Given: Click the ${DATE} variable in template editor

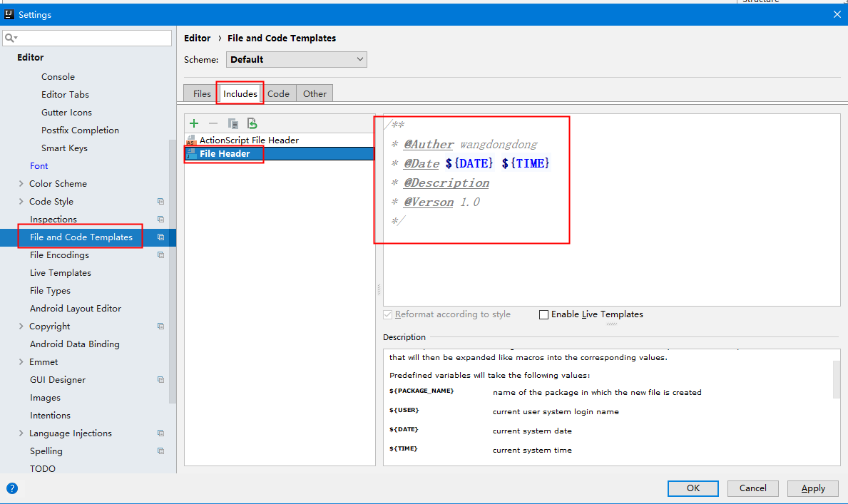Looking at the screenshot, I should (469, 163).
